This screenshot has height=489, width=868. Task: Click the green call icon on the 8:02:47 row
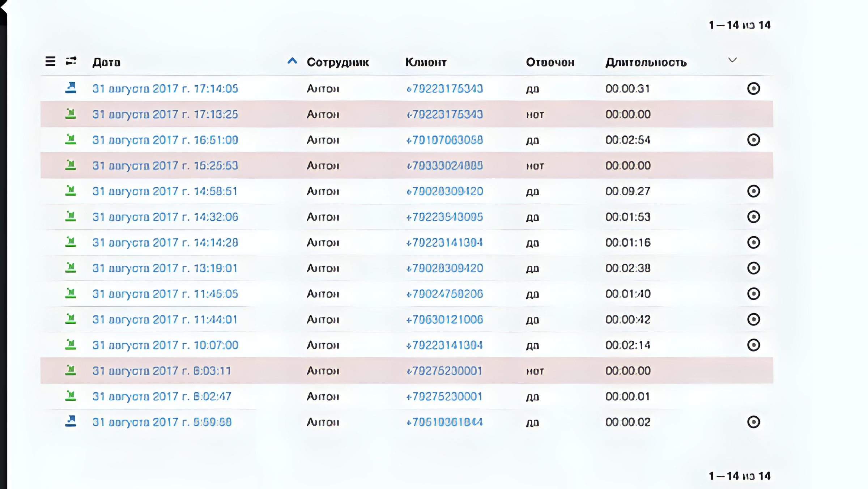(71, 396)
